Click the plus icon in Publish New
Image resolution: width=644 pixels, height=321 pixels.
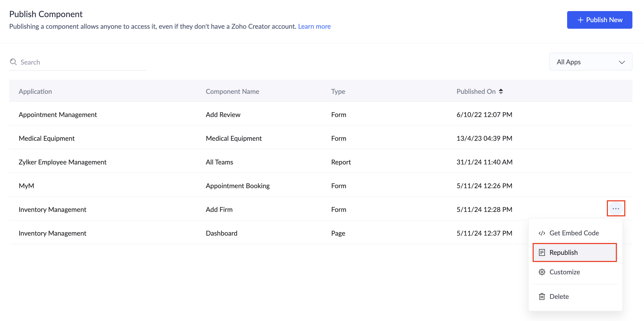coord(580,20)
